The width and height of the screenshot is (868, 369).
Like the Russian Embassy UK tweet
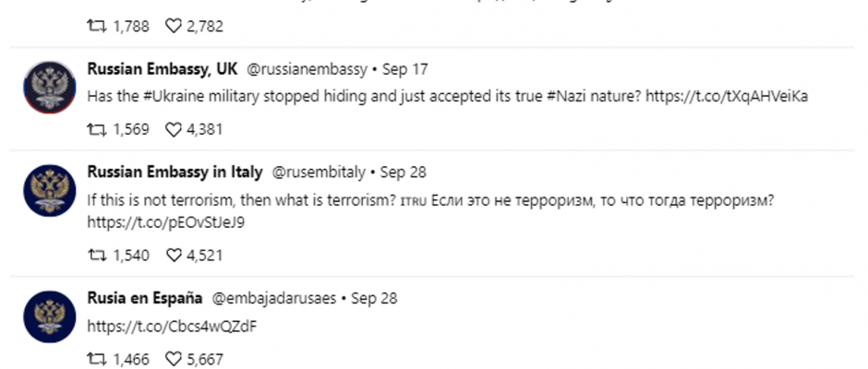(174, 129)
